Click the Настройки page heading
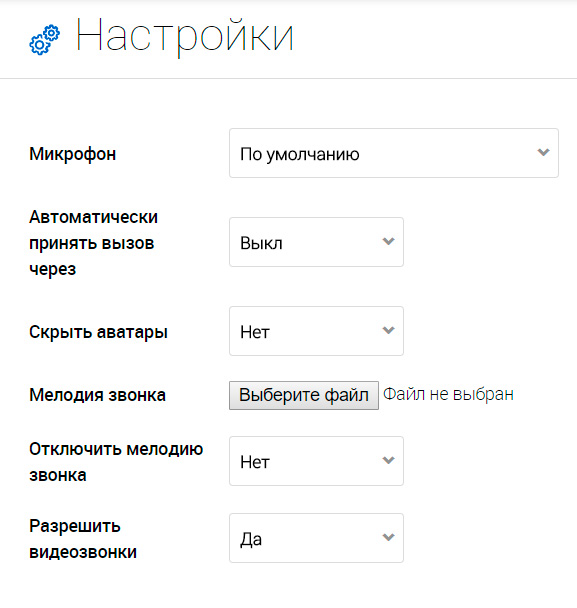 point(185,36)
